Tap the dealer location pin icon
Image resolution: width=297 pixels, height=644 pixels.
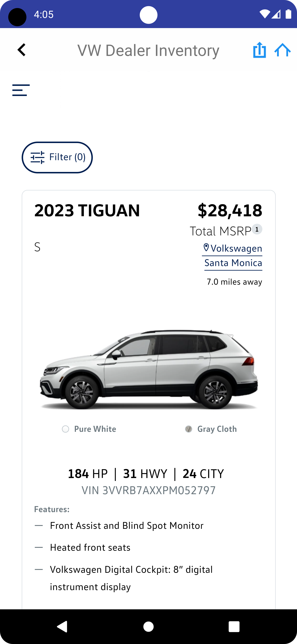point(206,248)
